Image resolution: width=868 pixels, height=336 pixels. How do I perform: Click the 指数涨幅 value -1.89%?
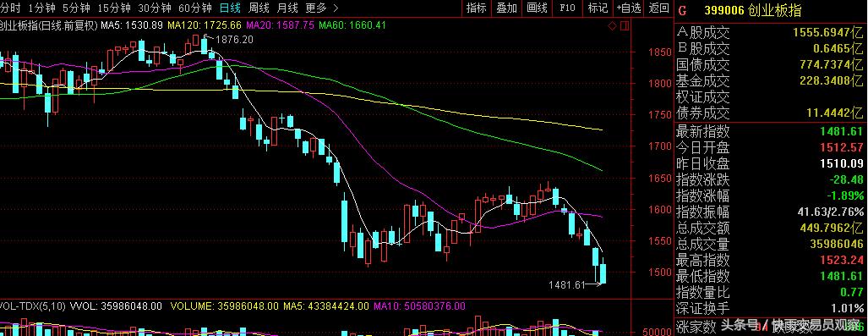(x=846, y=196)
